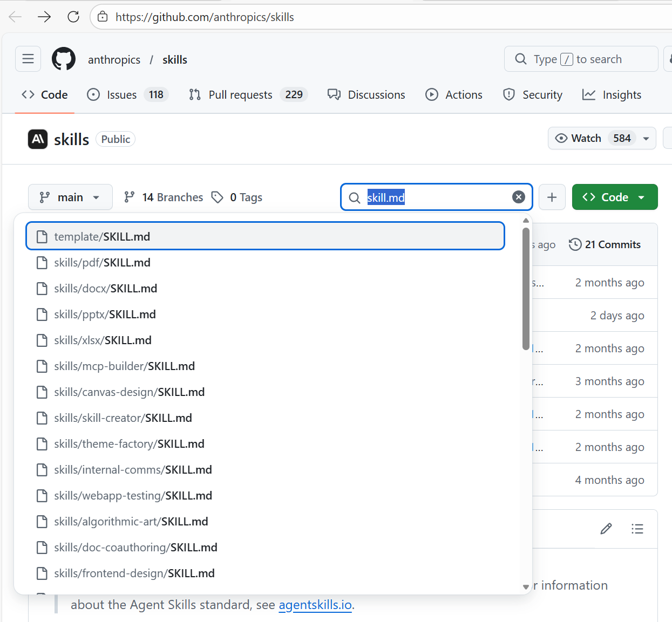Click the 118 issues counter

point(156,95)
